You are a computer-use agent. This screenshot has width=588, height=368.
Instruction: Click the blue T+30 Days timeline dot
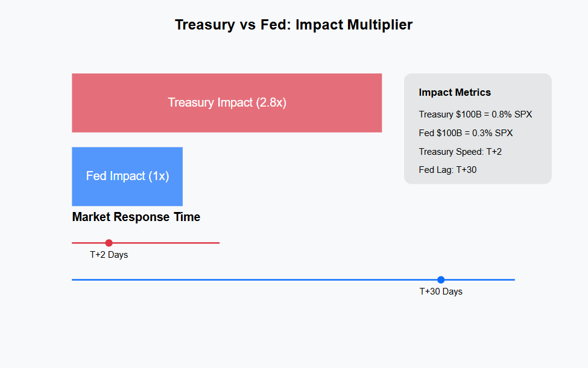[x=441, y=279]
